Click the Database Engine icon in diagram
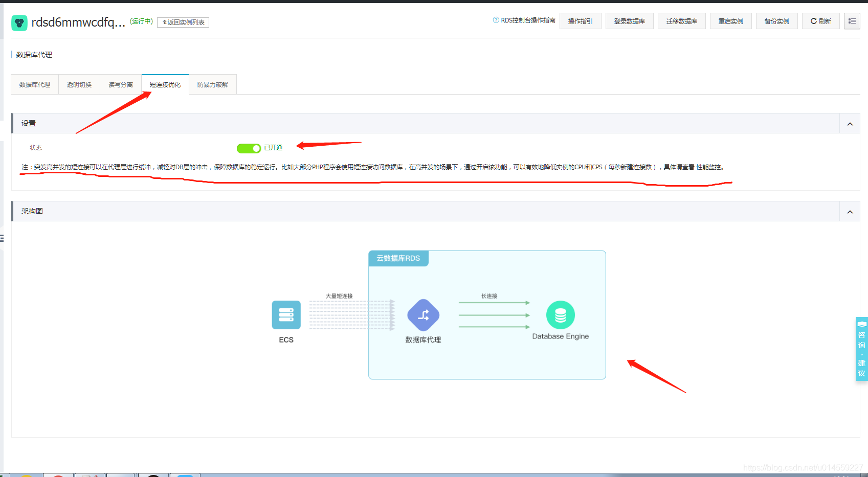 tap(561, 315)
